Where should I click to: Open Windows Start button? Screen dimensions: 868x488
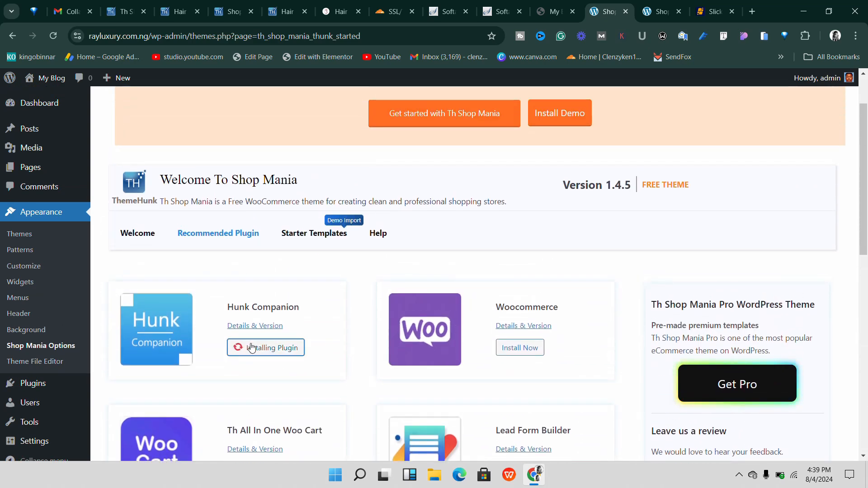click(335, 475)
